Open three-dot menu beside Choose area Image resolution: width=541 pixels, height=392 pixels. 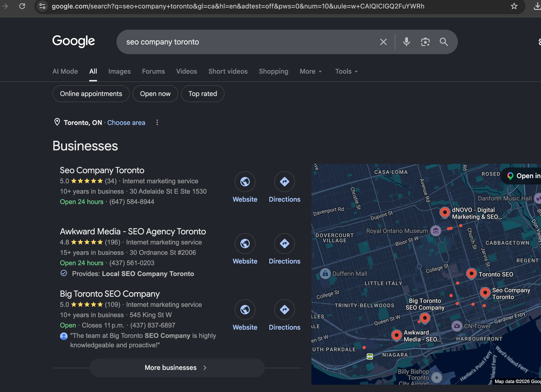coord(157,123)
